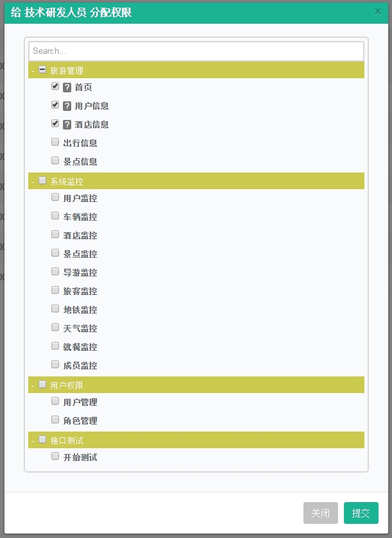Uncheck the 首页 permission
Viewport: 392px width, 538px height.
55,85
